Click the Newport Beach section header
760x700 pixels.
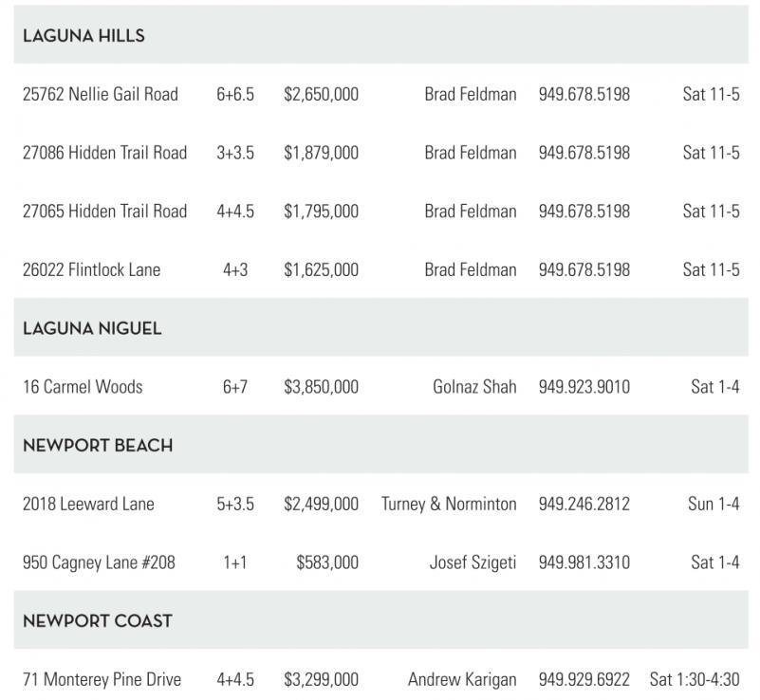click(x=98, y=445)
